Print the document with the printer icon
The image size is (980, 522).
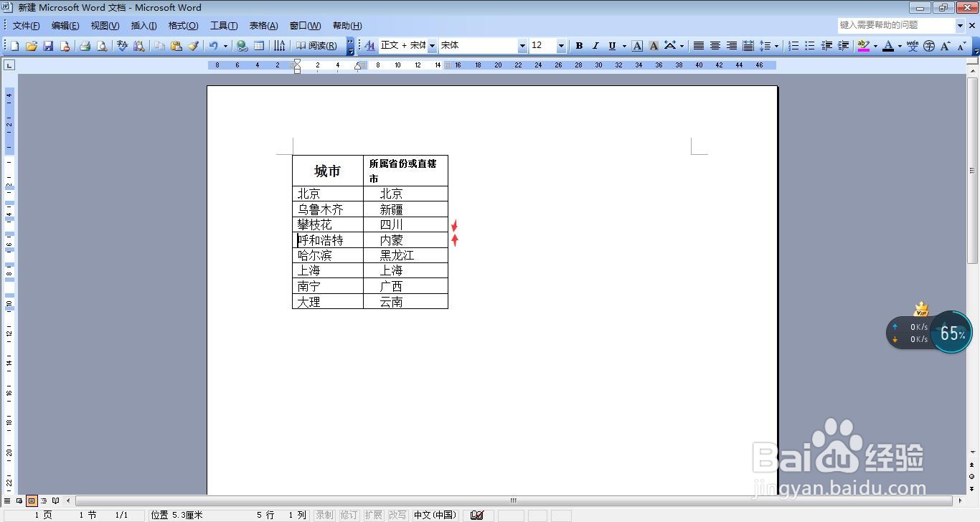85,46
